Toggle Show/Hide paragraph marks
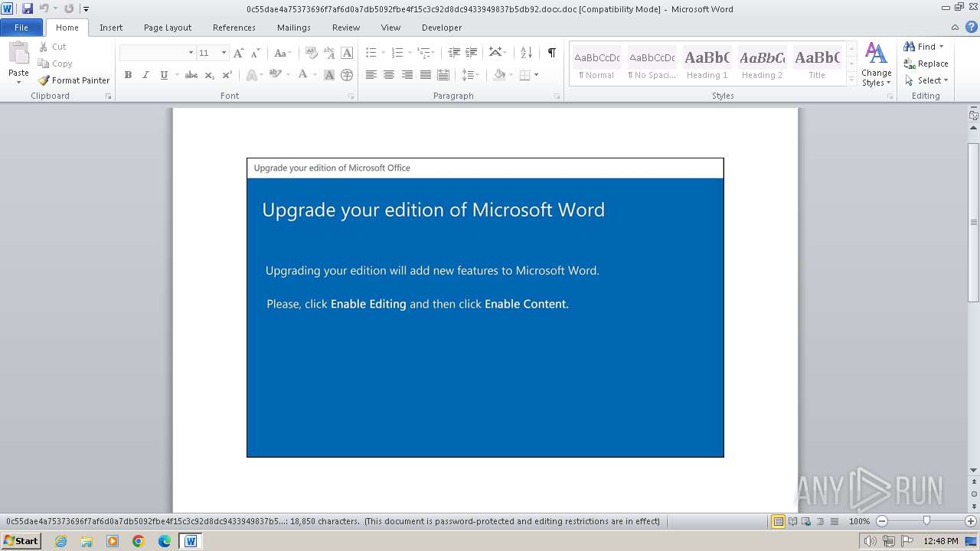The image size is (980, 551). (551, 53)
